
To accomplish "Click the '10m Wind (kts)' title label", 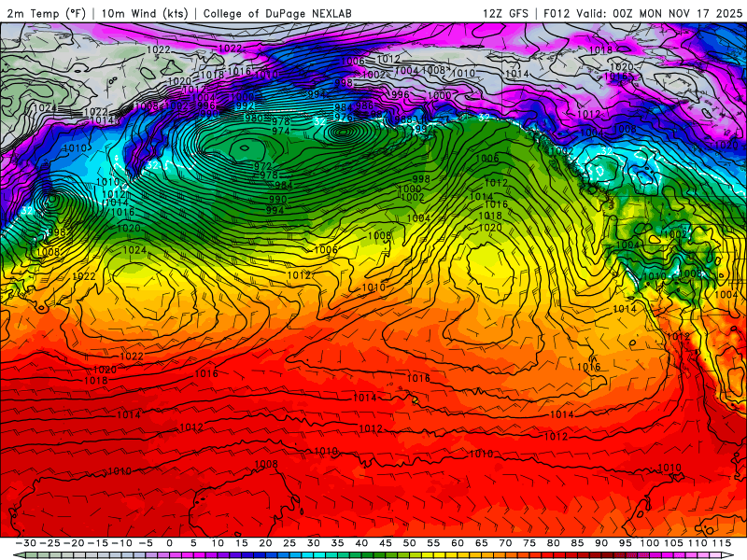I will (x=145, y=13).
